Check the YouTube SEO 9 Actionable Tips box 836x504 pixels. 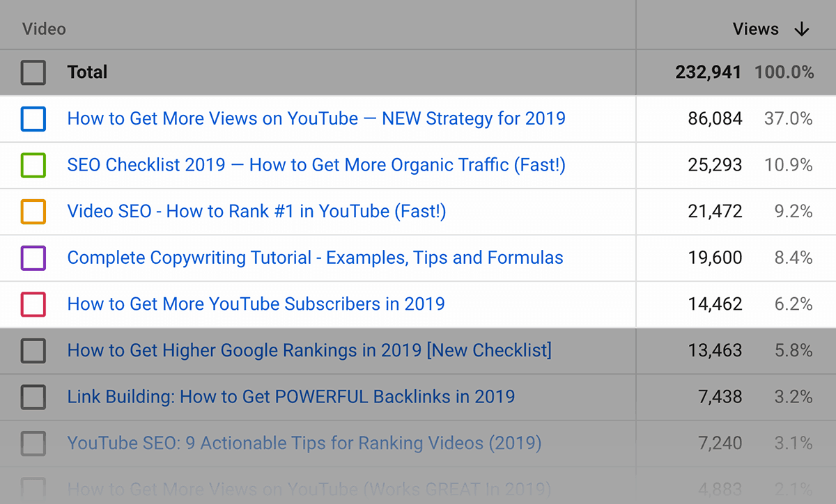click(x=33, y=443)
